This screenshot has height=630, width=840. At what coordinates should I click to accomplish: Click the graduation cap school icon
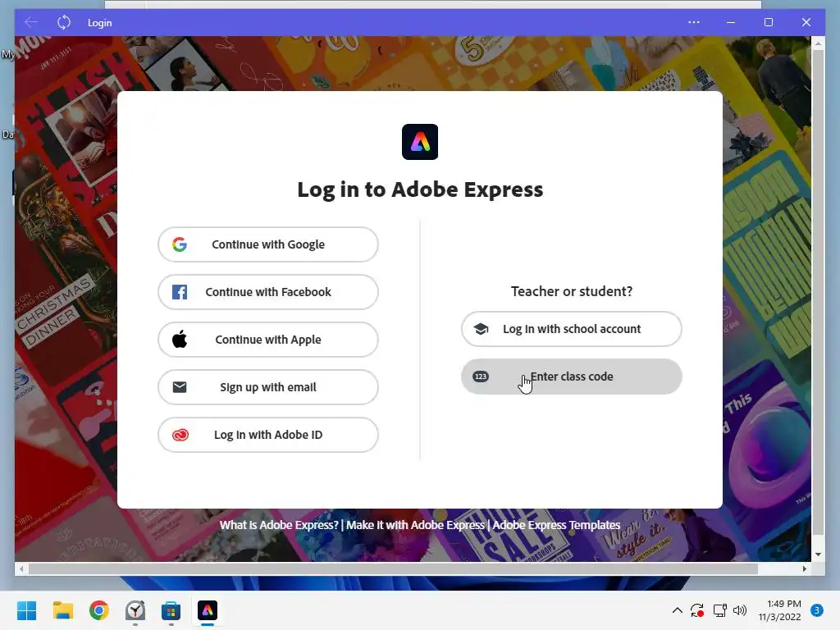click(481, 329)
